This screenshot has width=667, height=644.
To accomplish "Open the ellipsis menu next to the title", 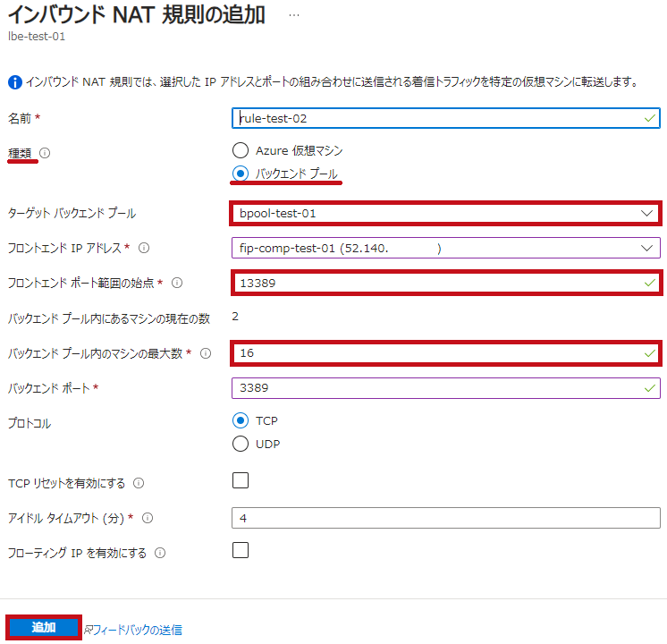I will point(293,16).
